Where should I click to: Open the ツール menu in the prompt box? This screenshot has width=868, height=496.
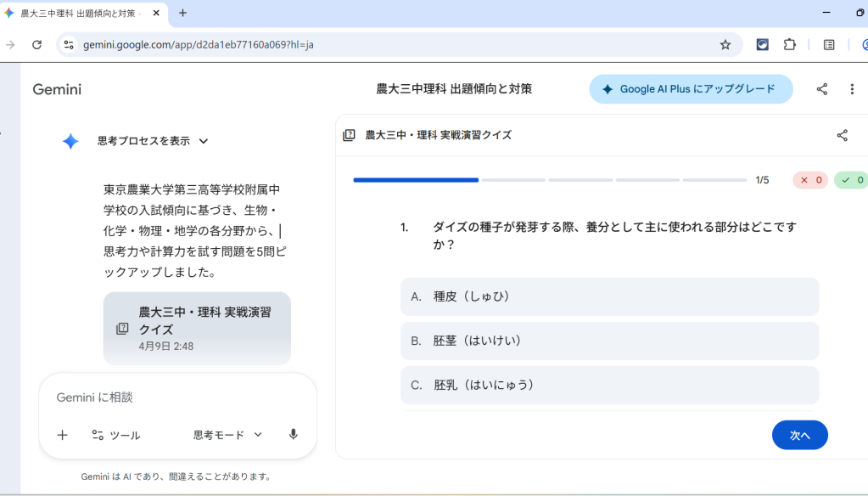[116, 435]
